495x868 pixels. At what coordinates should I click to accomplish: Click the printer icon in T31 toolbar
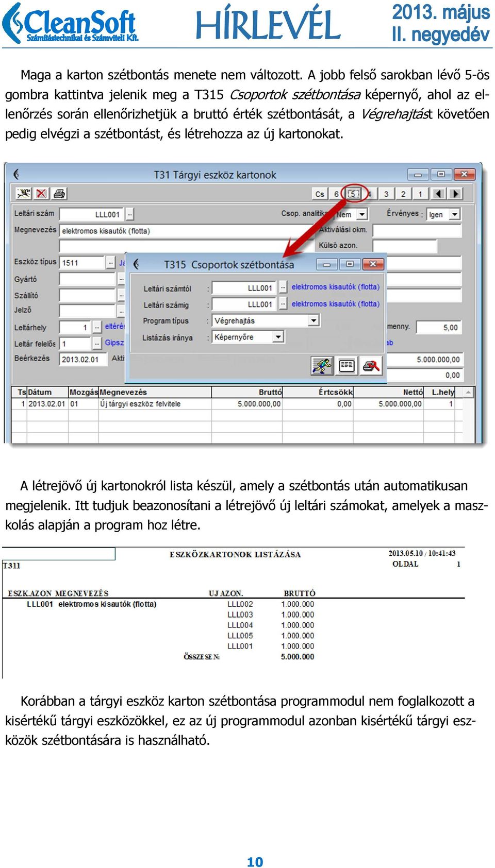[59, 194]
